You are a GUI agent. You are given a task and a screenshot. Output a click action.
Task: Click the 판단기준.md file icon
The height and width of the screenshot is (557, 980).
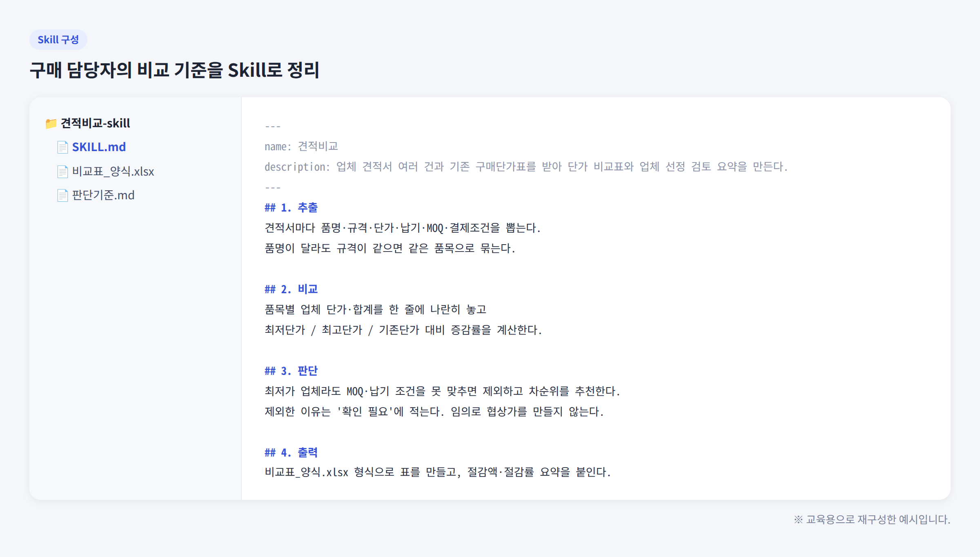click(x=62, y=195)
